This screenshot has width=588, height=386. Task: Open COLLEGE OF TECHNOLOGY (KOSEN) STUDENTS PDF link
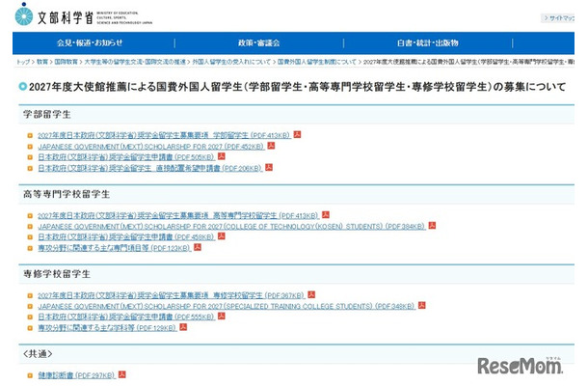[x=231, y=227]
